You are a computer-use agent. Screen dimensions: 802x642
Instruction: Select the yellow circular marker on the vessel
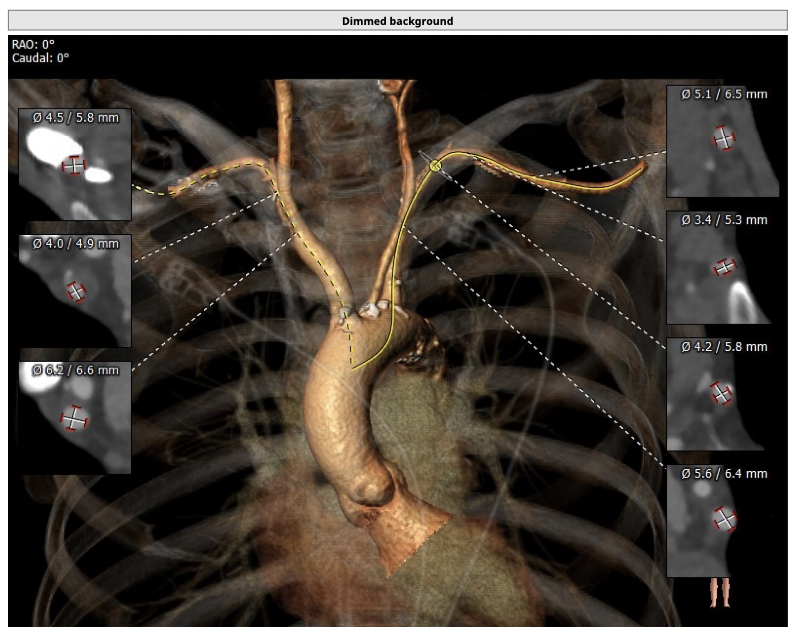click(436, 166)
